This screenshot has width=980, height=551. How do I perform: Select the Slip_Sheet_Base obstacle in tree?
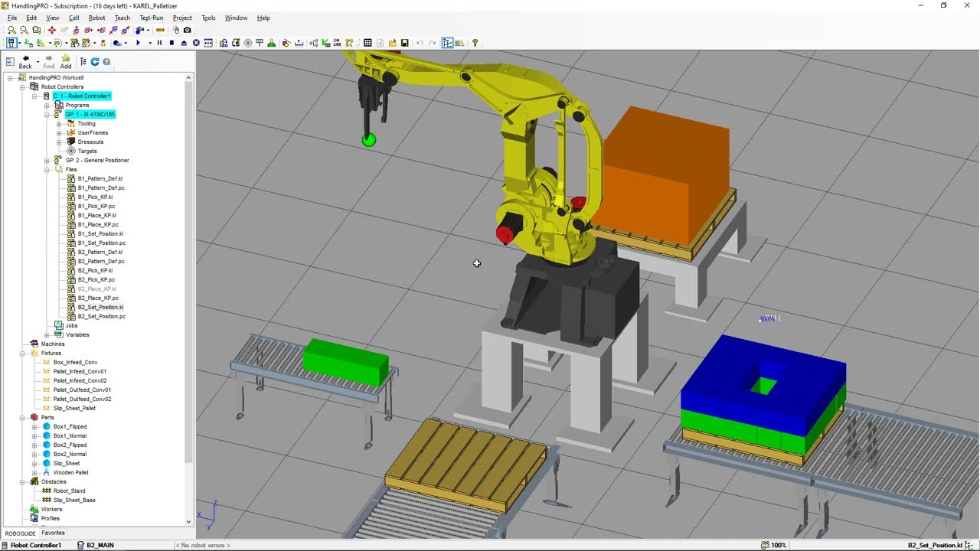pyautogui.click(x=74, y=500)
